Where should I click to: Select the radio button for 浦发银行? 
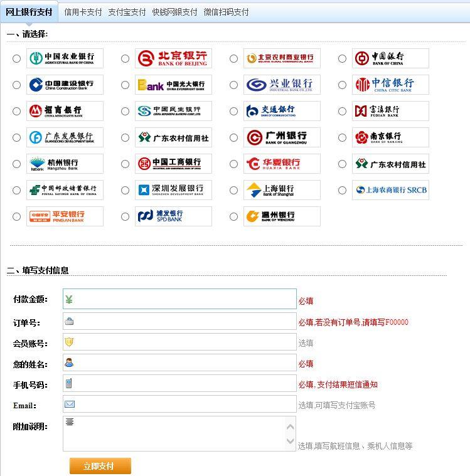(125, 217)
